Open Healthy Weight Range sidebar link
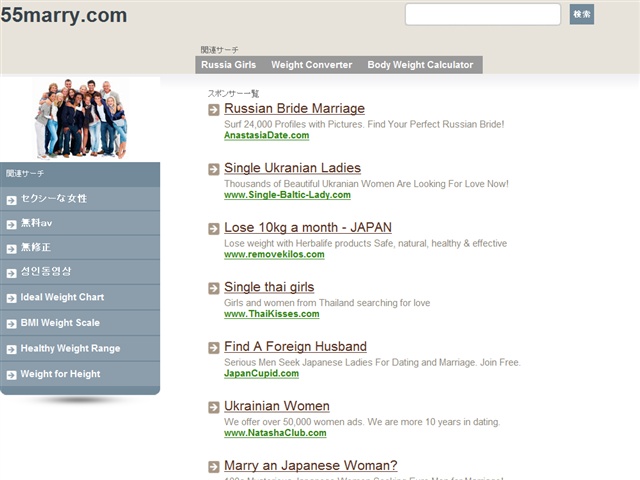 [x=70, y=349]
